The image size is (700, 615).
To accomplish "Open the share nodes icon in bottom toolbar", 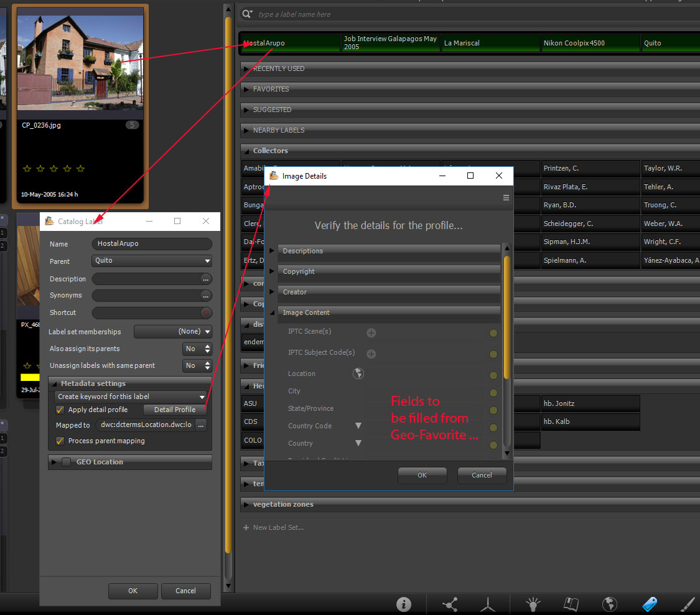I will [x=450, y=604].
